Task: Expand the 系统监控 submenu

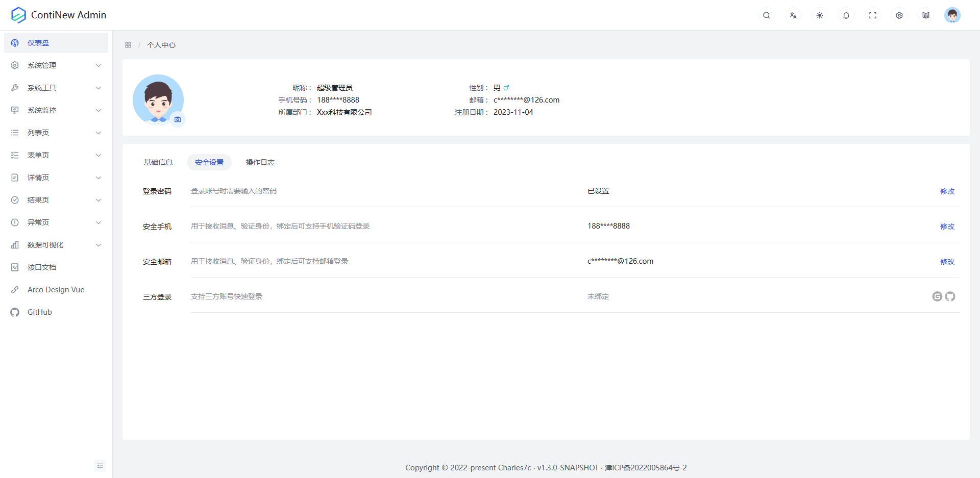Action: pos(56,110)
